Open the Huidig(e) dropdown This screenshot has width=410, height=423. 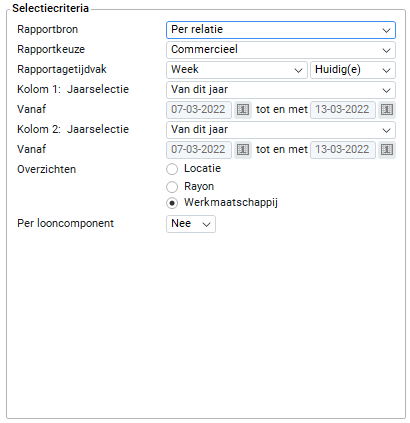tap(353, 70)
